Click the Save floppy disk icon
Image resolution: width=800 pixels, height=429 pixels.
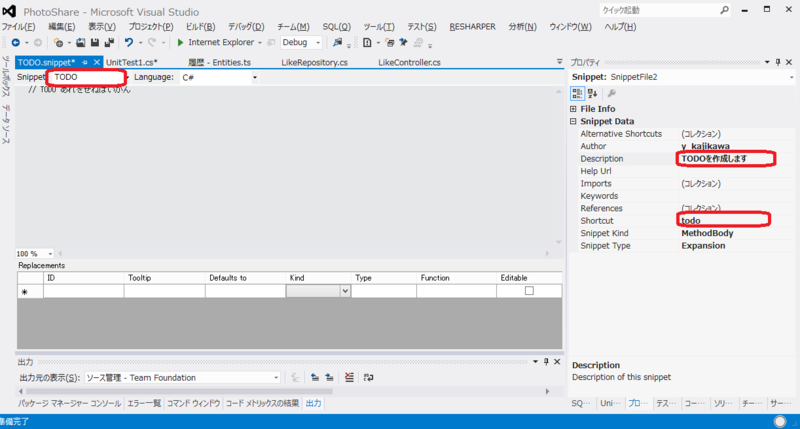pos(95,43)
